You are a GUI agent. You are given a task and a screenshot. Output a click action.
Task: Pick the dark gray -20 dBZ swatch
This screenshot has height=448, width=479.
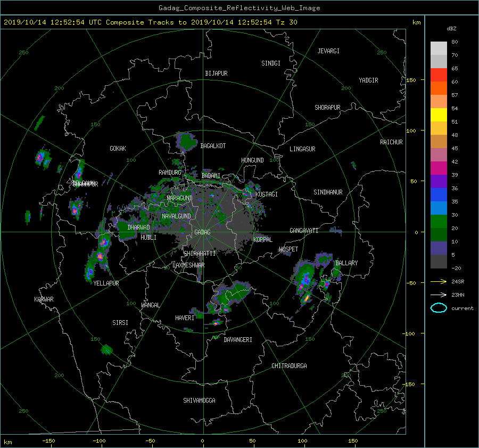[x=439, y=262]
